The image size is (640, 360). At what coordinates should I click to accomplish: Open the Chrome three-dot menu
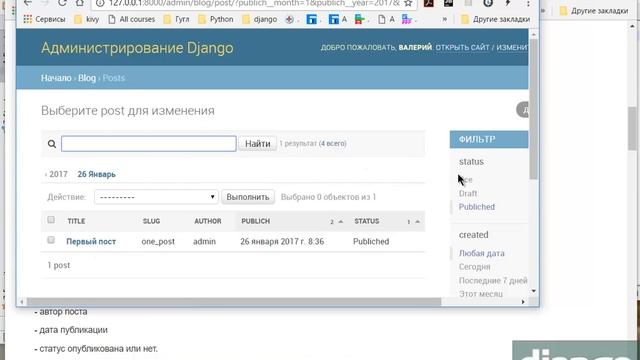528,3
